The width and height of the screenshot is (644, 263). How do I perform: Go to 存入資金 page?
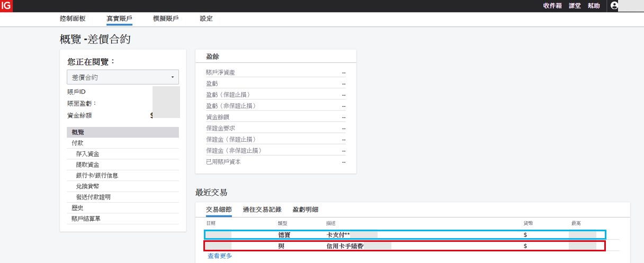[x=87, y=154]
